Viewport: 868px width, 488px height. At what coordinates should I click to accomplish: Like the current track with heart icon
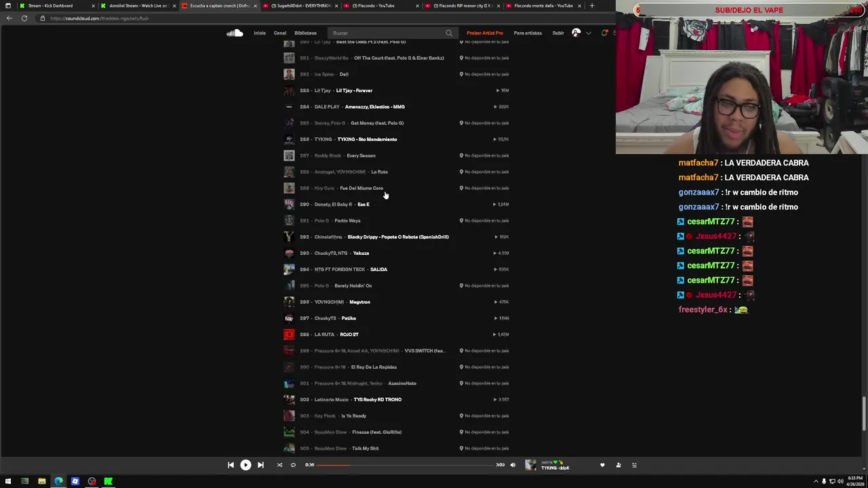coord(602,465)
